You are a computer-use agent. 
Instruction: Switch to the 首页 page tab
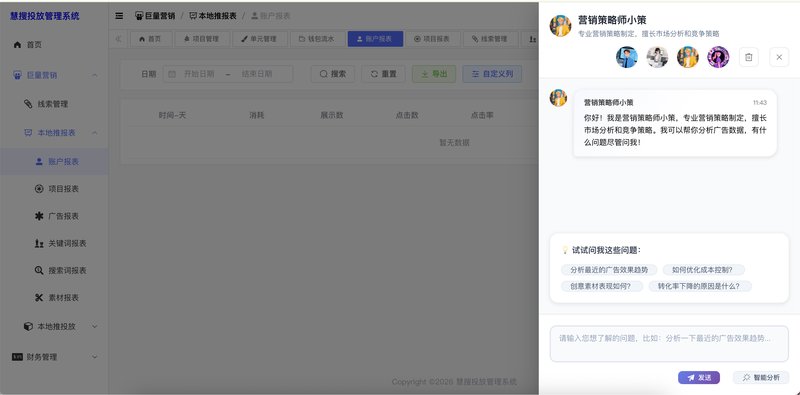pyautogui.click(x=150, y=39)
